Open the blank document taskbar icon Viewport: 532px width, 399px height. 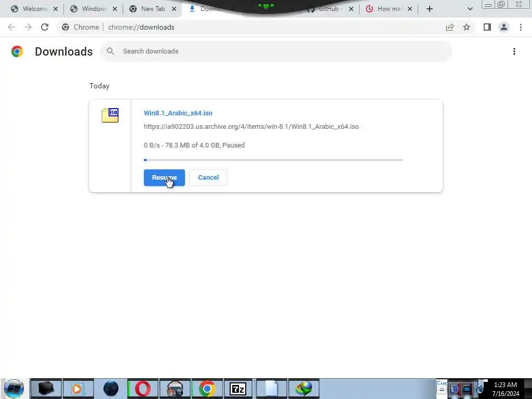(271, 389)
